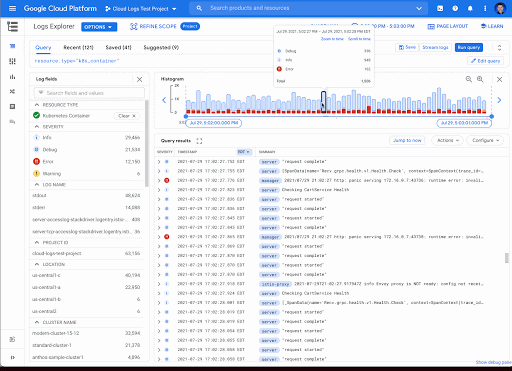Screen dimensions: 512x371
Task: Open the LEARN panel link
Action: (x=492, y=26)
